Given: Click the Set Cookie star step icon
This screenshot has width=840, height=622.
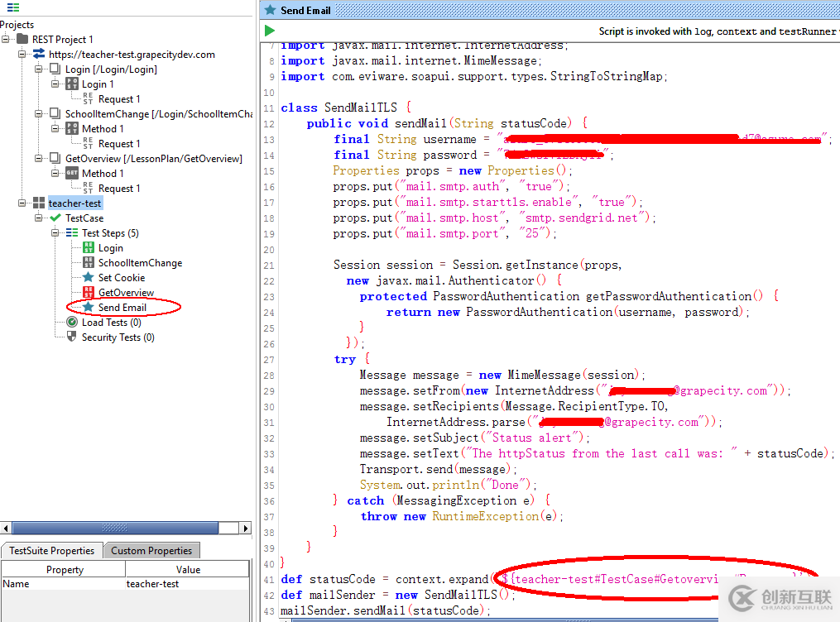Looking at the screenshot, I should click(89, 278).
